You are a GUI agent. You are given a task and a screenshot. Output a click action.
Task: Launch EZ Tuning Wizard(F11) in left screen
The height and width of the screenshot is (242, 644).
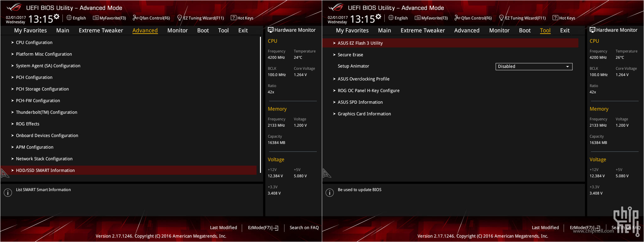point(201,18)
